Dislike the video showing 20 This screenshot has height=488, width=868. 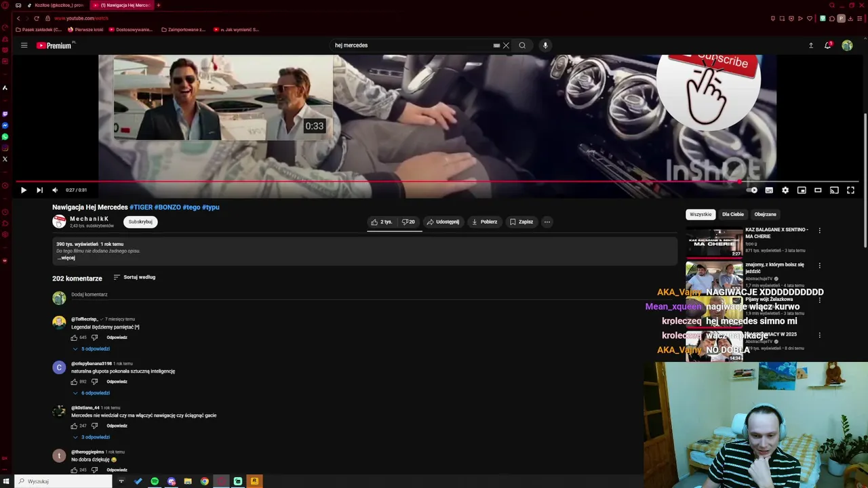(408, 222)
